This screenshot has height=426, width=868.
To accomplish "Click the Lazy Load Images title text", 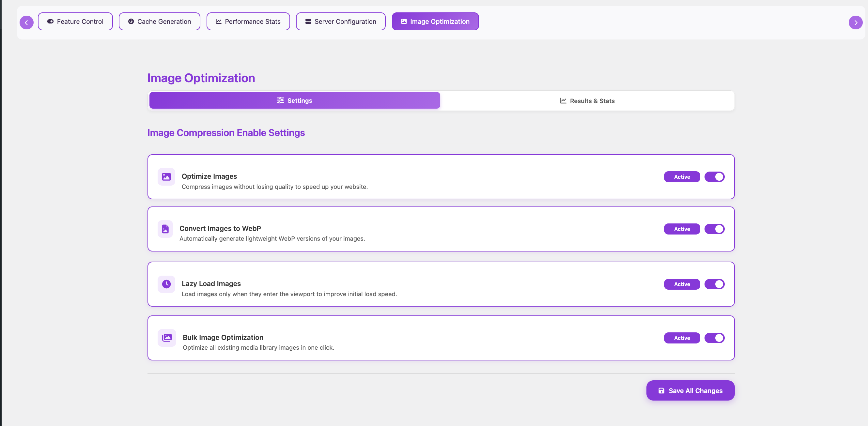I will [x=211, y=283].
